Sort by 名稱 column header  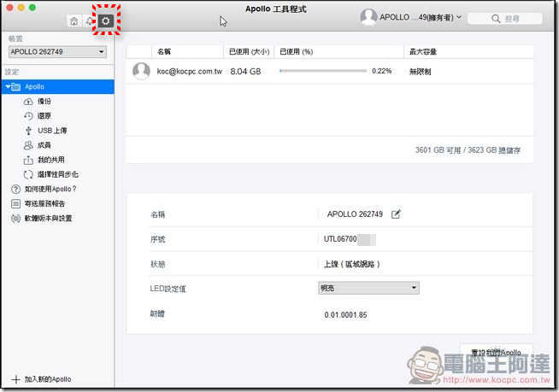coord(187,52)
